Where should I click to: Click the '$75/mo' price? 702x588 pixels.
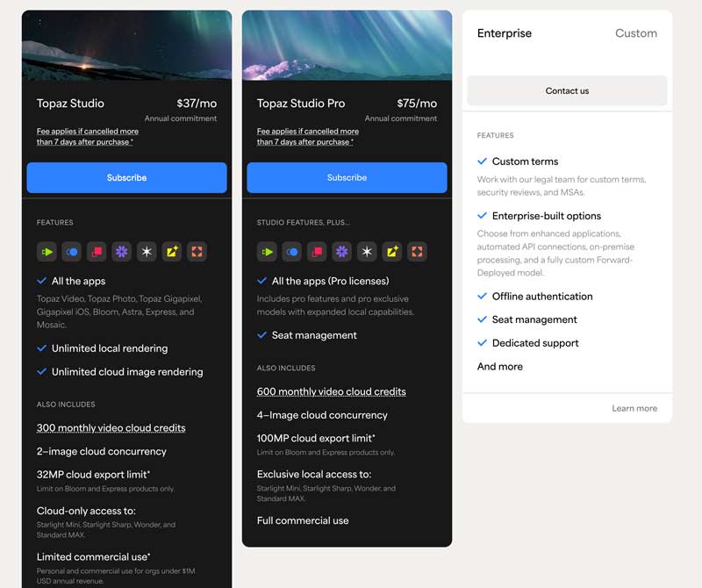coord(417,104)
